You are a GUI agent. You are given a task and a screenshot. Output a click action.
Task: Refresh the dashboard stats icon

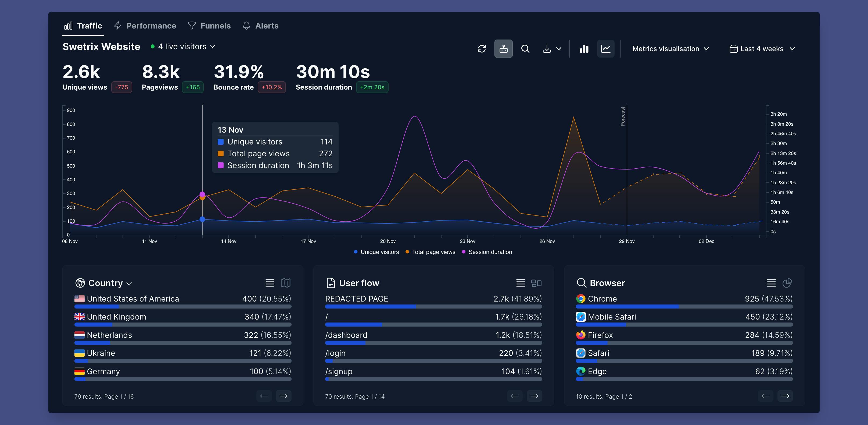[482, 49]
